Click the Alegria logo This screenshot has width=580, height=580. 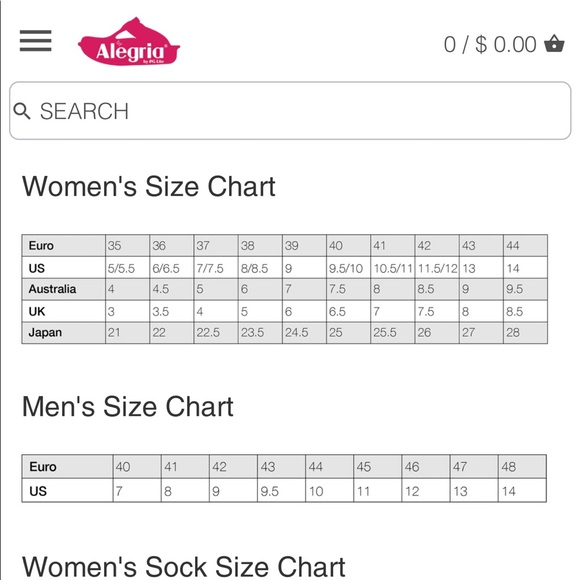pos(129,41)
